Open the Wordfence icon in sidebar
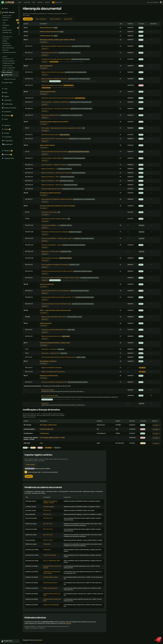 pos(3,151)
